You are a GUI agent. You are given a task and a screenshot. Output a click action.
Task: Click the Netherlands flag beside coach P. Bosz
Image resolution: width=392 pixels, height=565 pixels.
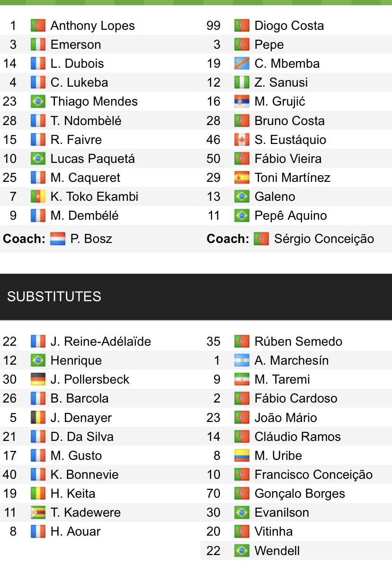coord(58,239)
